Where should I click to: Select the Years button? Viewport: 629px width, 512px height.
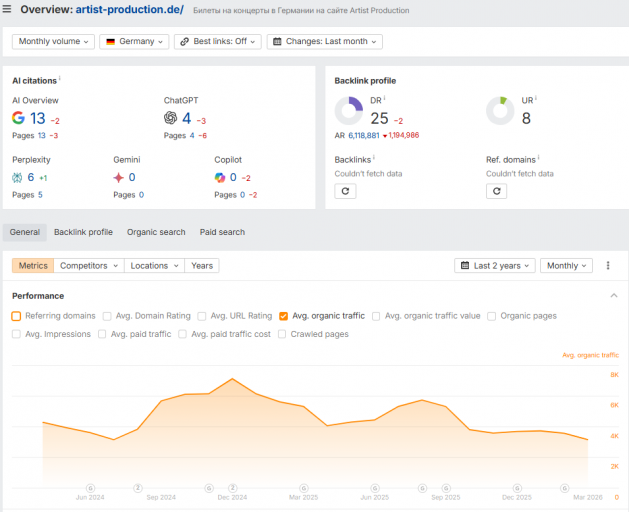[x=202, y=266]
